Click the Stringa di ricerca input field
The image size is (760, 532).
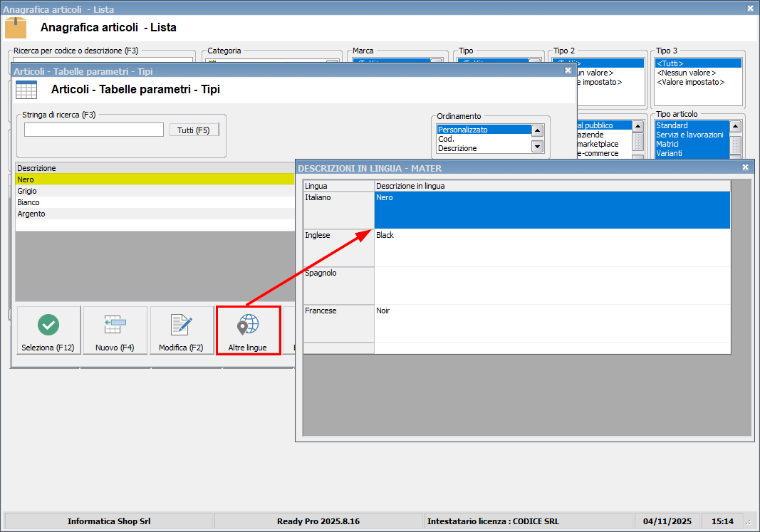93,130
